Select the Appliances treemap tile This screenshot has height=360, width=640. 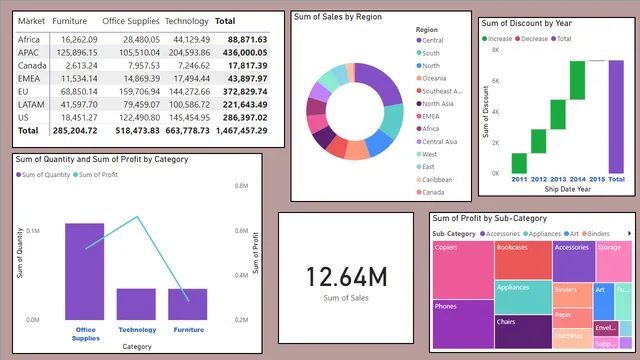pyautogui.click(x=523, y=297)
